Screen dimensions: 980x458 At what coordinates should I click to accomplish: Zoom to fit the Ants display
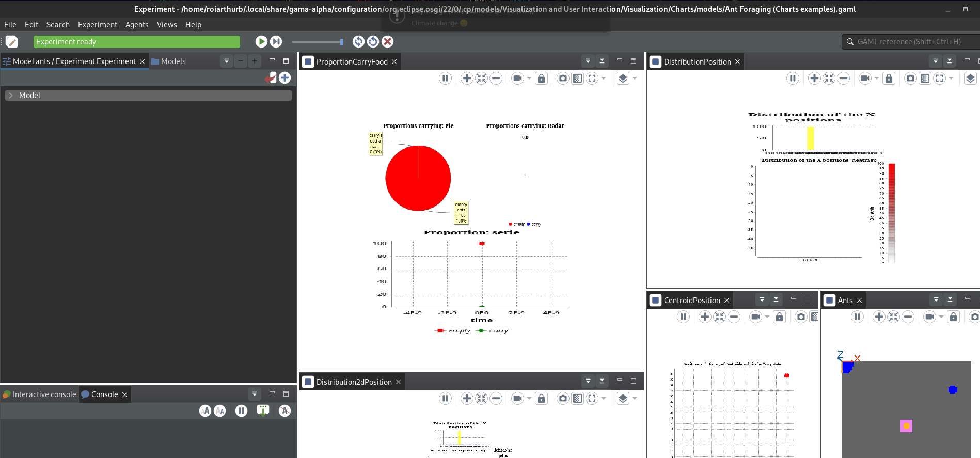point(893,317)
